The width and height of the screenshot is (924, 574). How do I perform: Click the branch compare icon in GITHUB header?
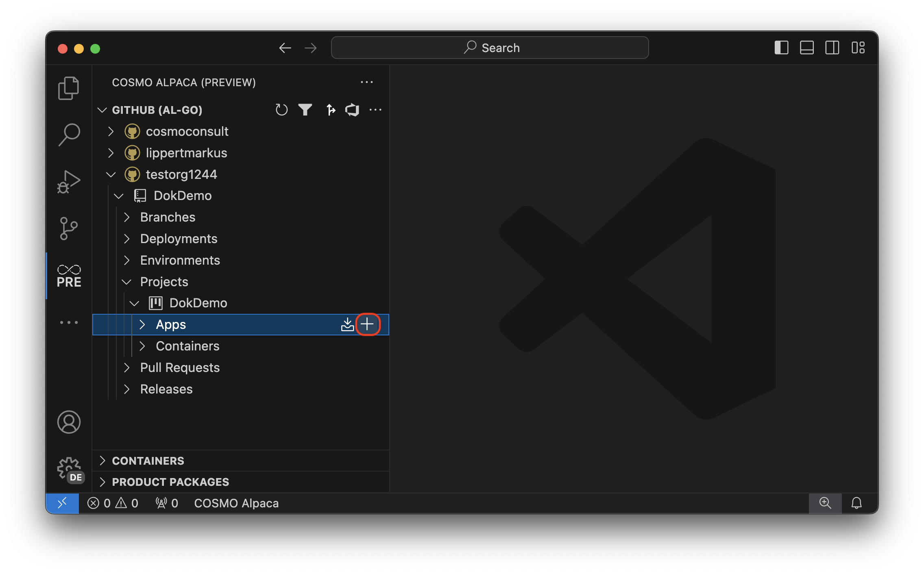click(331, 110)
